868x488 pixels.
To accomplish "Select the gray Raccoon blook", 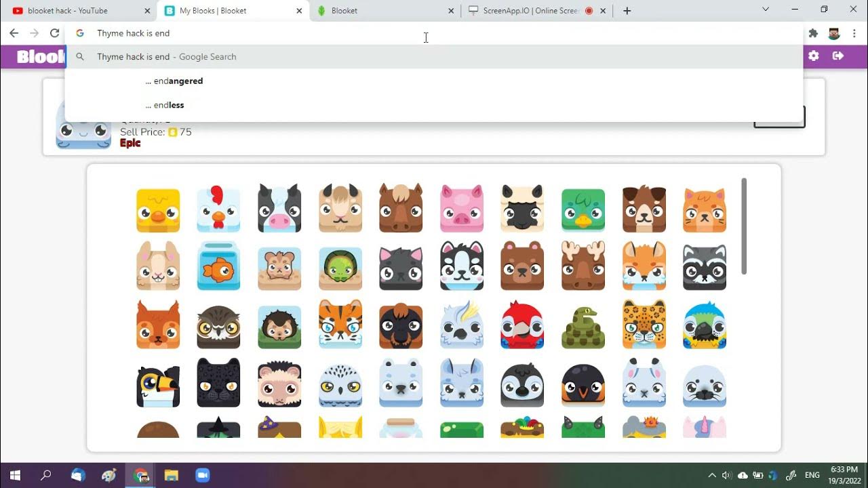I will click(x=705, y=267).
